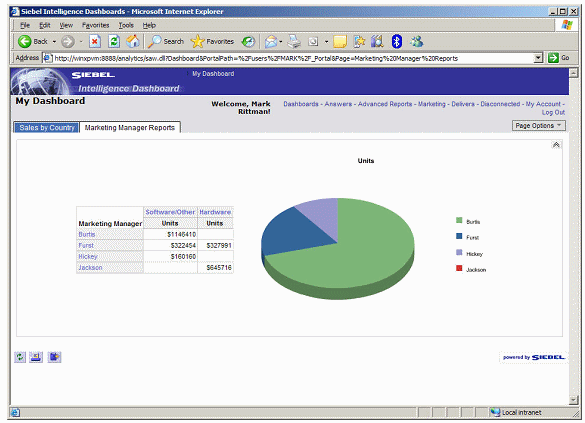Expand the address bar dropdown arrow

538,58
